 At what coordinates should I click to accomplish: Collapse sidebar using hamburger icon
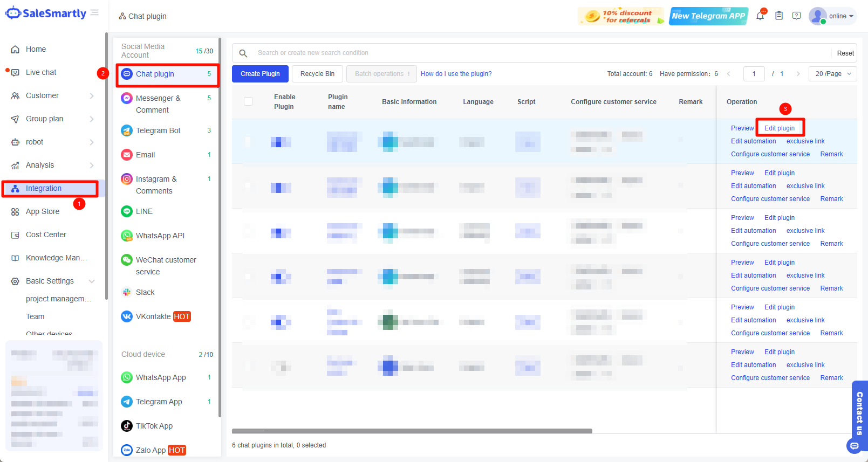click(95, 12)
